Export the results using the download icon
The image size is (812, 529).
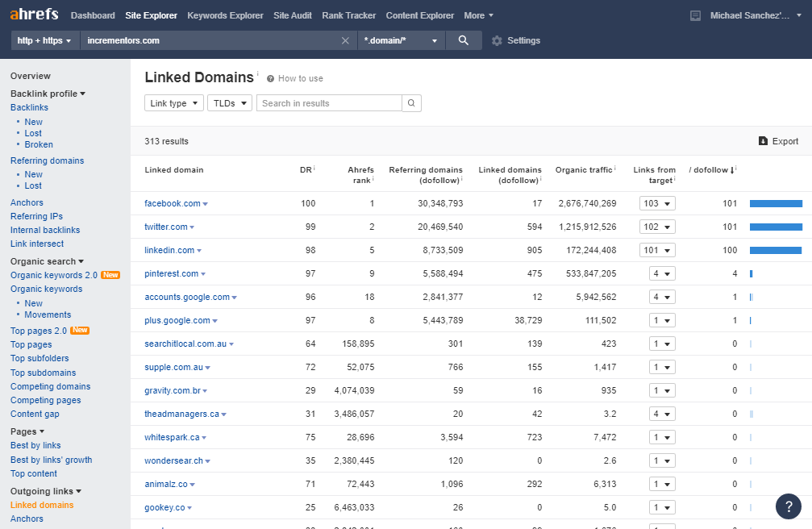coord(763,141)
